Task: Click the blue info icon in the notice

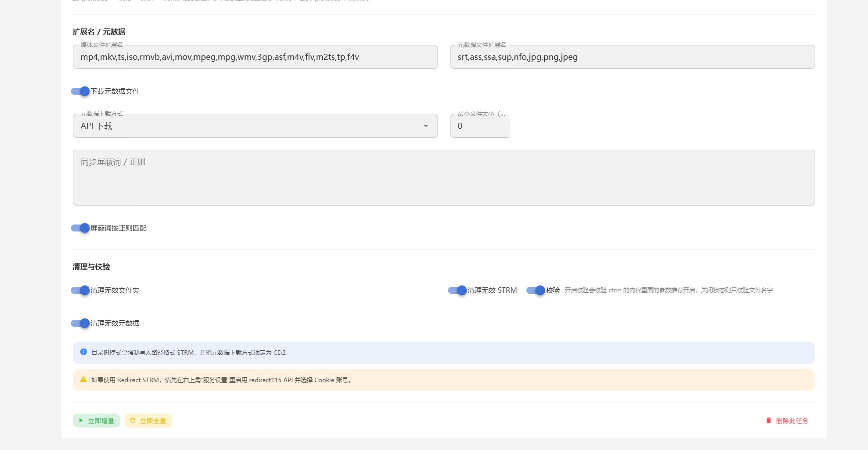Action: click(x=83, y=352)
